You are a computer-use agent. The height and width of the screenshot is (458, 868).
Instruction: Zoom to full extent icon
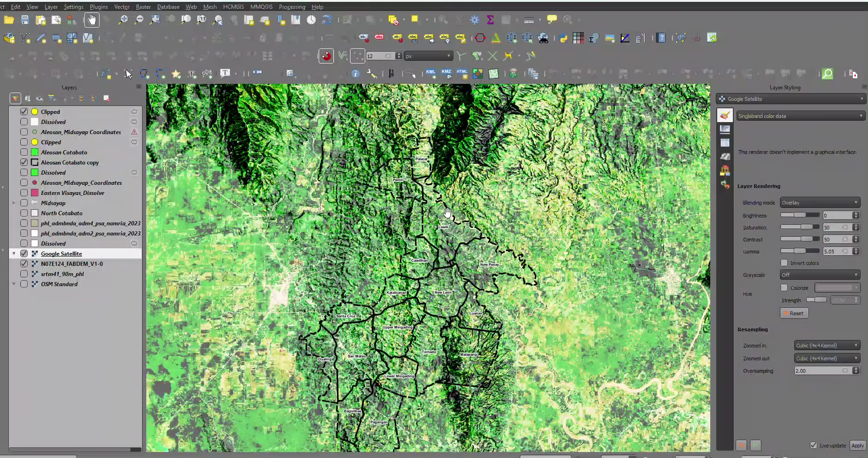[x=155, y=20]
